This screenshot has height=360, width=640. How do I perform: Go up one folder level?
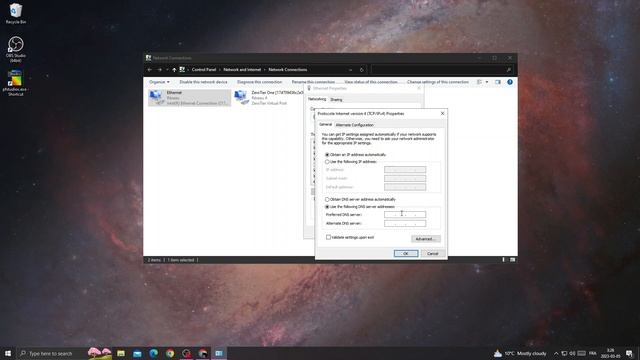174,70
